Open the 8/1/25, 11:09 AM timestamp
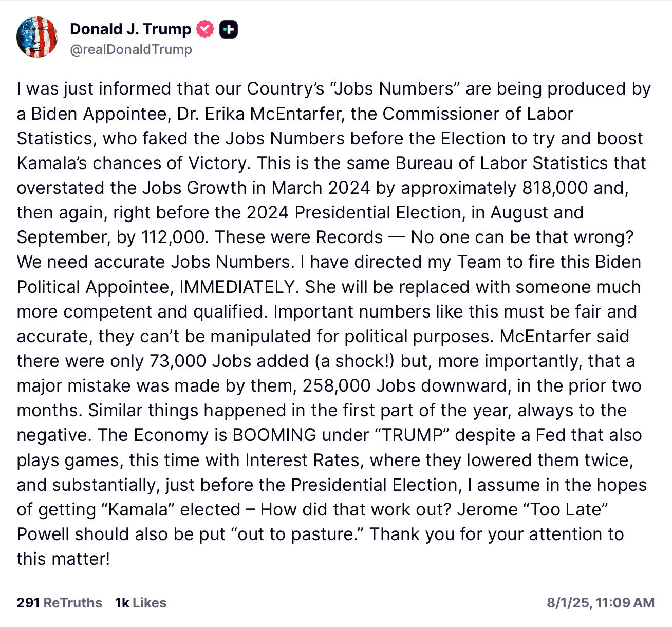 (600, 603)
